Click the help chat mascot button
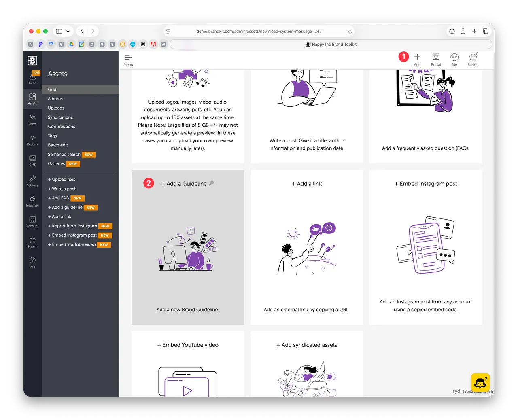The height and width of the screenshot is (420, 518). click(x=480, y=382)
